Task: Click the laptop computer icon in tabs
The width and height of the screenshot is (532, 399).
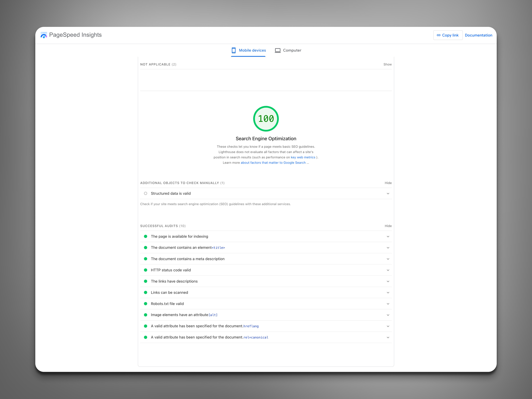Action: [x=278, y=50]
